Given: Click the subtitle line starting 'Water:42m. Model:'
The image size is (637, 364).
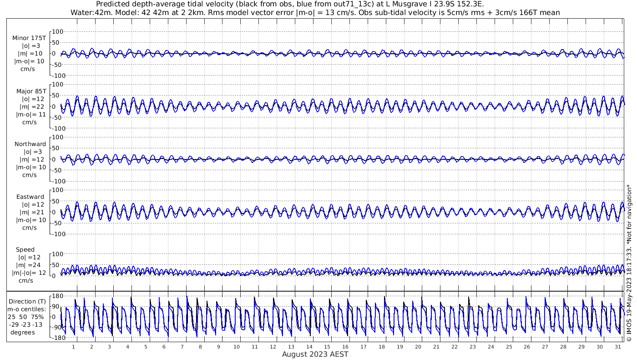Looking at the screenshot, I should coord(315,12).
